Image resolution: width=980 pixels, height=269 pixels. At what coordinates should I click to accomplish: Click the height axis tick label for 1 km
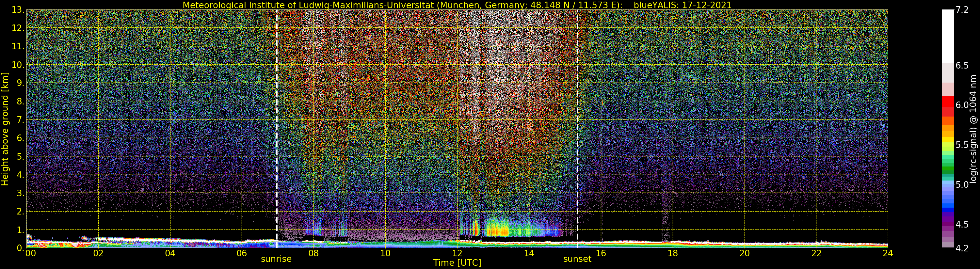coord(20,230)
